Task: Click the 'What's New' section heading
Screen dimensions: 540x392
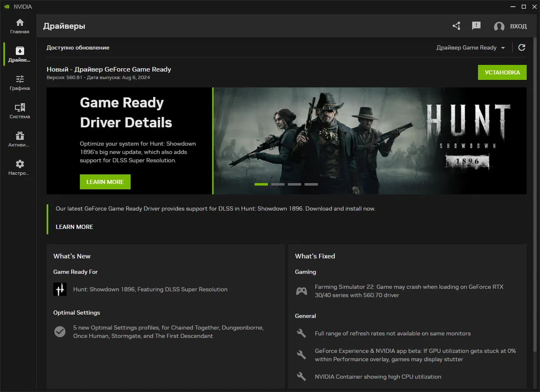Action: (72, 256)
